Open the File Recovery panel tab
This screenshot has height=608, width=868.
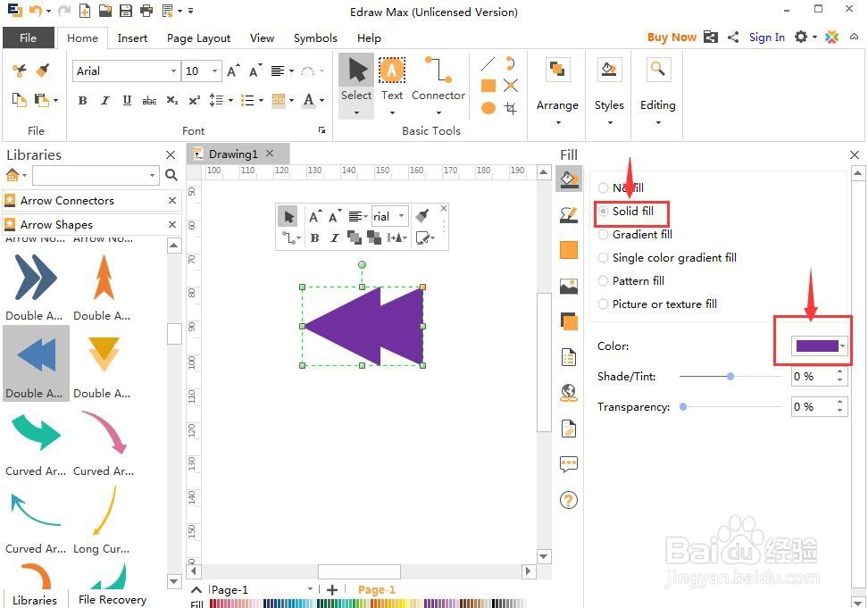click(113, 599)
